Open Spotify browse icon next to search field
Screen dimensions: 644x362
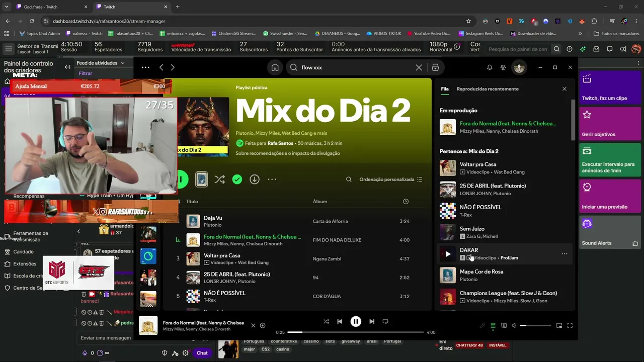[435, 67]
